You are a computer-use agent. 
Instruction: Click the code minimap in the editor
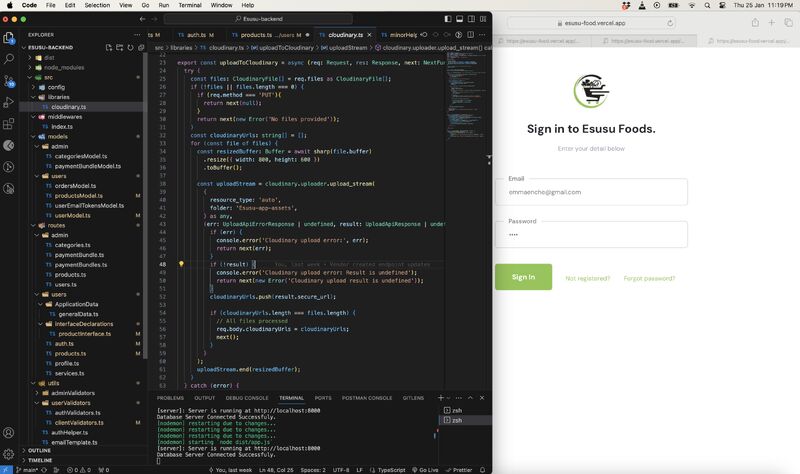point(464,97)
